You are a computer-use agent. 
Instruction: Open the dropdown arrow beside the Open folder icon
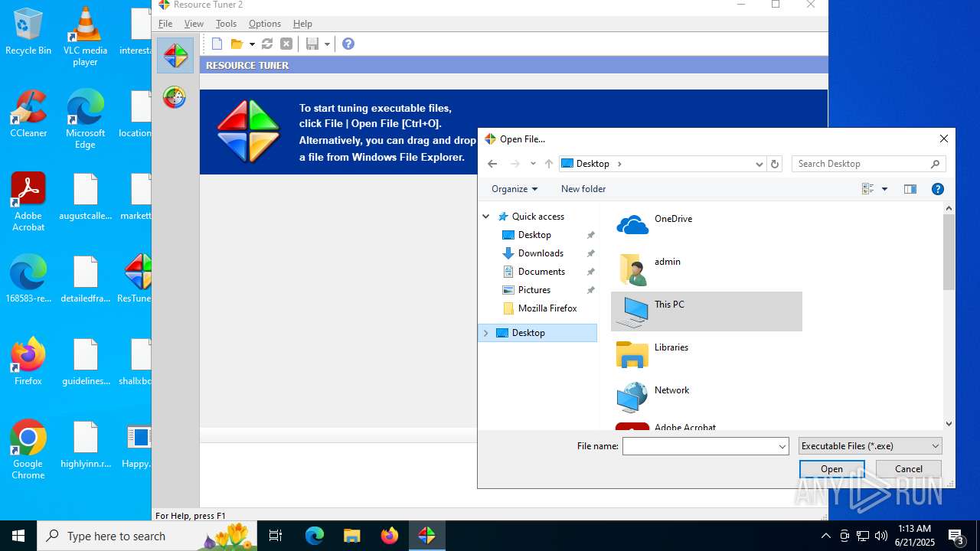point(251,44)
